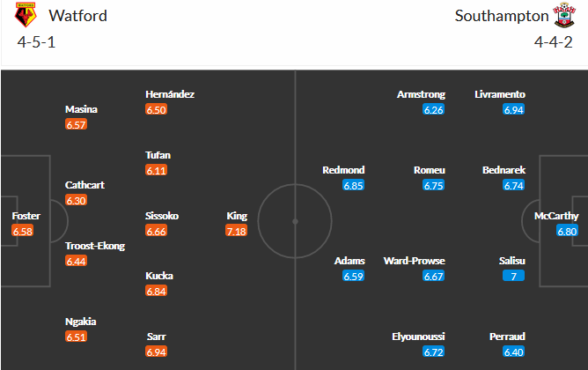Open Sarr's 6.94 rating badge
588x370 pixels.
click(157, 351)
